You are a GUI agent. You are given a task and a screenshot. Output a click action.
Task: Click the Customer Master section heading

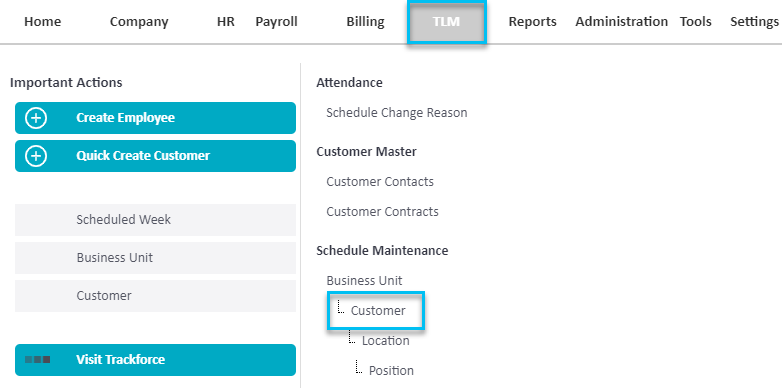(x=366, y=151)
